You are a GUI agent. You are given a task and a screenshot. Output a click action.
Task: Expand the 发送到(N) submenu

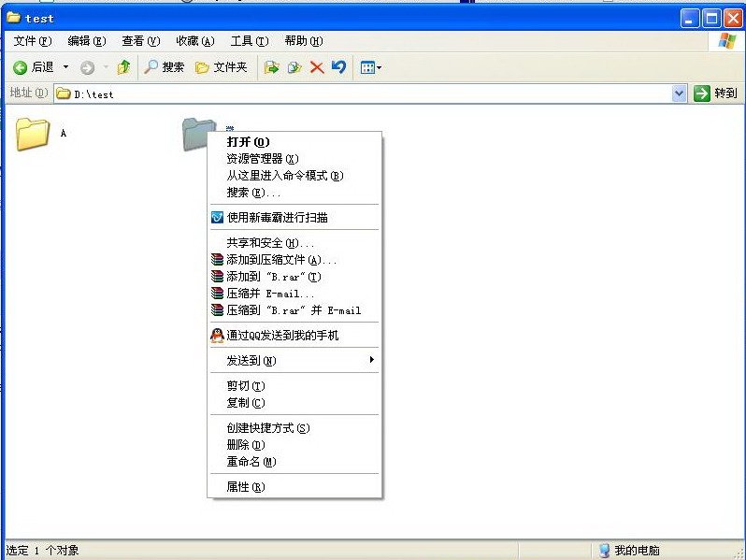(x=294, y=361)
